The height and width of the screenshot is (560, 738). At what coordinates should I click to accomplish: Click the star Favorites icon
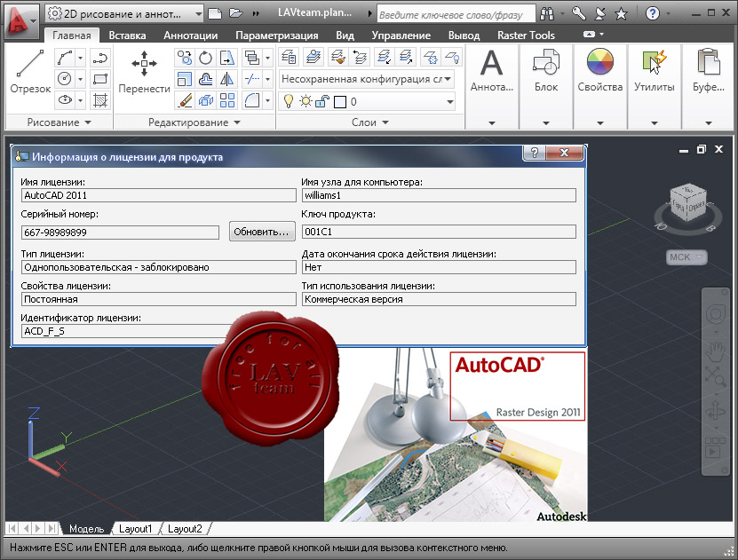(x=622, y=13)
